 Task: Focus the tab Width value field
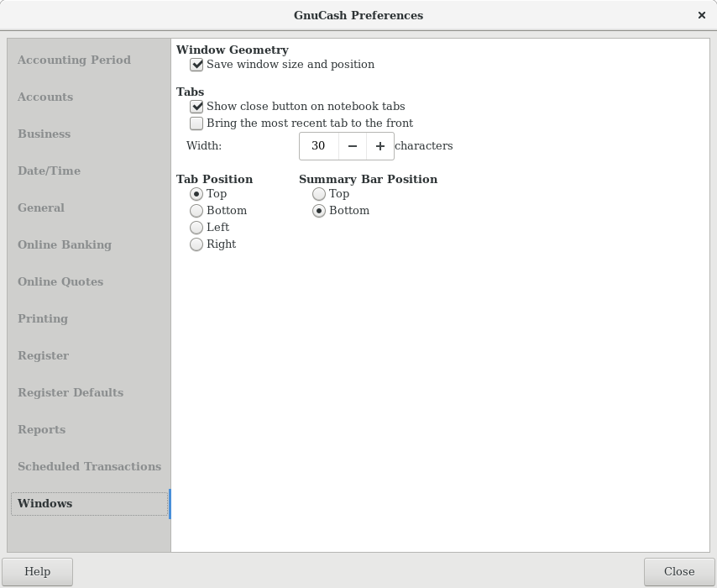click(x=319, y=146)
